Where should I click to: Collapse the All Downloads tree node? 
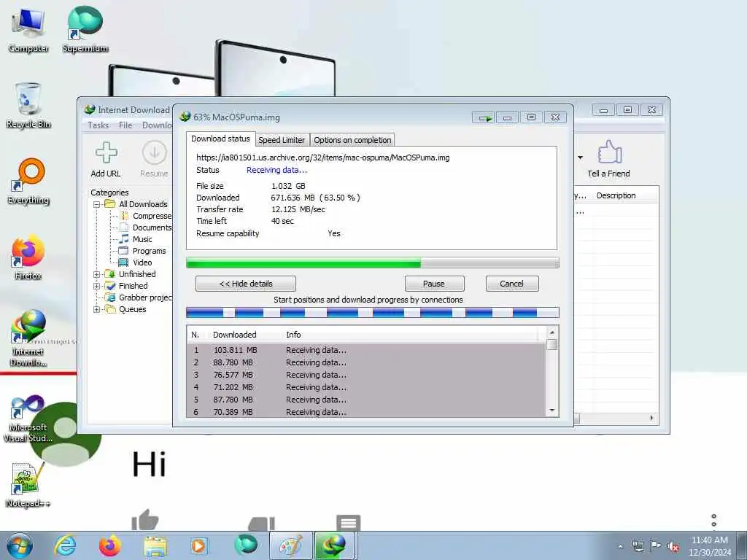pyautogui.click(x=97, y=204)
